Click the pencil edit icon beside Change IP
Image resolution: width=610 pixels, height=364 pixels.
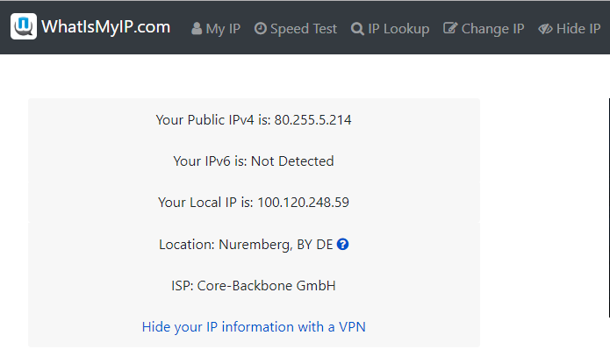(450, 28)
